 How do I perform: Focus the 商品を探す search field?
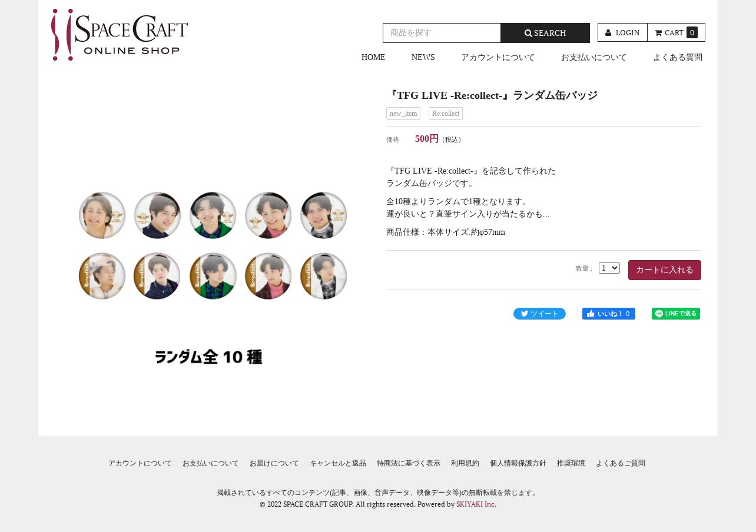[442, 33]
